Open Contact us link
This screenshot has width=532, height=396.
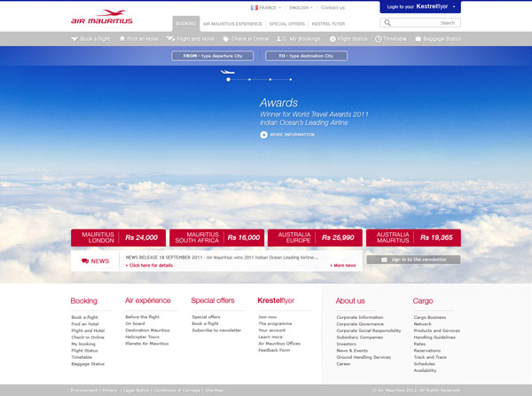click(332, 7)
